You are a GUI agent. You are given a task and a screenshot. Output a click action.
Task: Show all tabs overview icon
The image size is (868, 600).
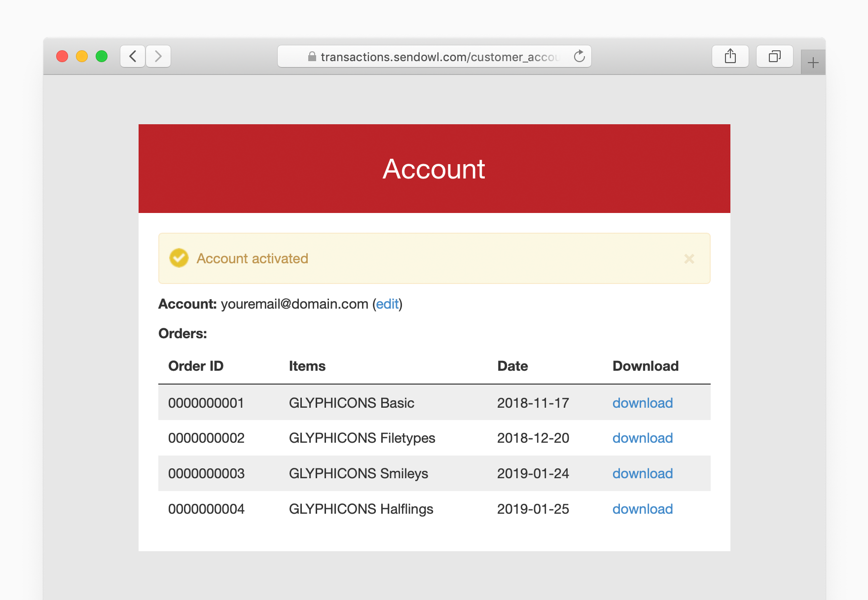tap(775, 56)
